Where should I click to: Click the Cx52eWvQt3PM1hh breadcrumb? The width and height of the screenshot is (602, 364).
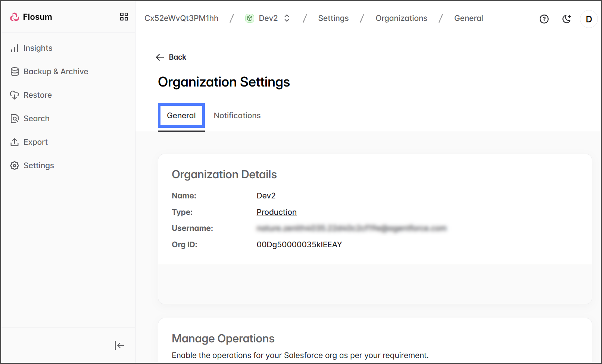pyautogui.click(x=181, y=18)
